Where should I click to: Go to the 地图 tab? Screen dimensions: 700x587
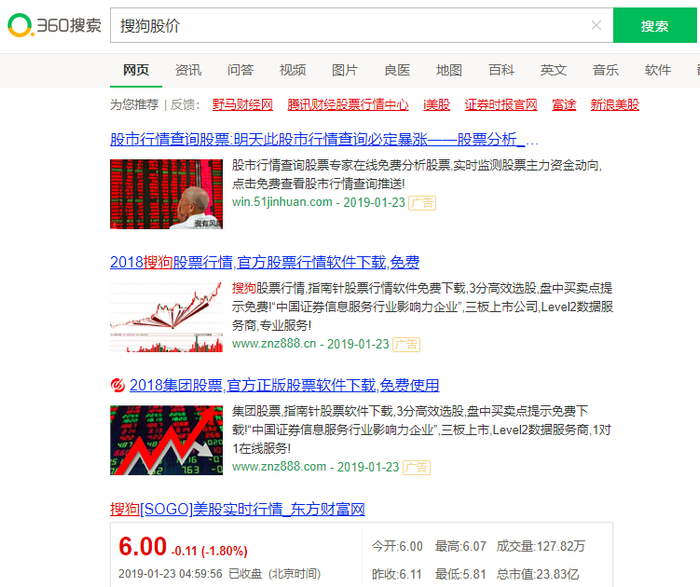pos(449,70)
